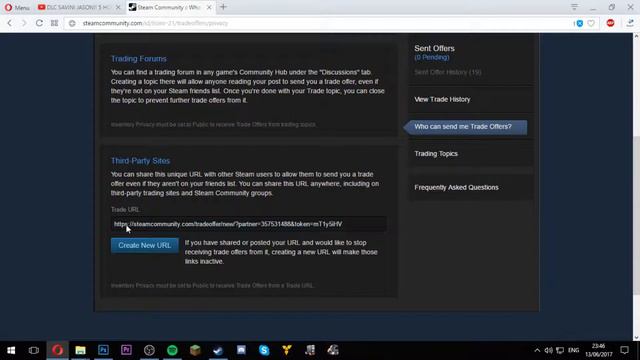Screen dimensions: 640x360
Task: Close the Steam Community tab
Action: click(209, 7)
